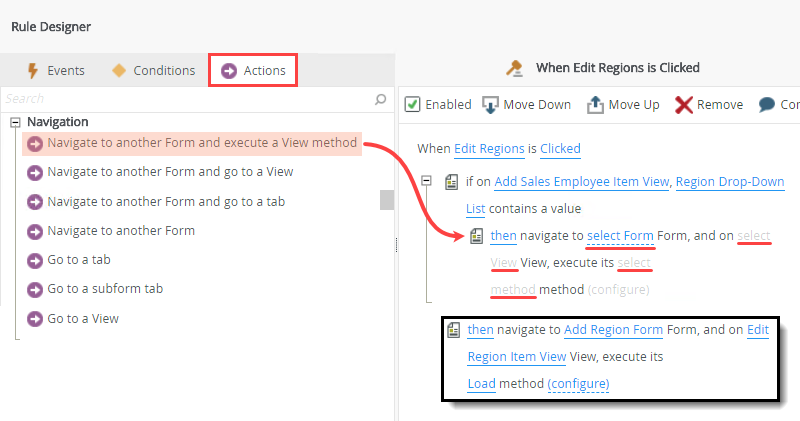Select Navigate to another Form action
The image size is (800, 421).
click(x=121, y=230)
